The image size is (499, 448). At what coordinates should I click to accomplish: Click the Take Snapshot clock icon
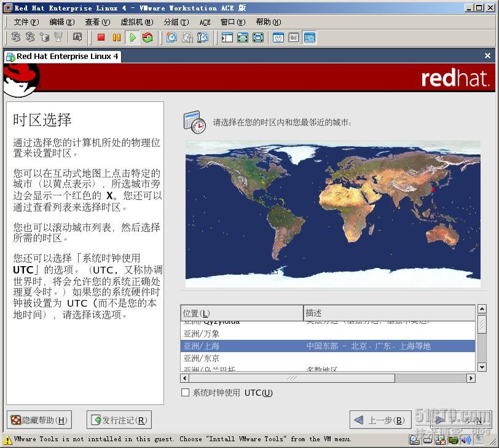tap(171, 37)
